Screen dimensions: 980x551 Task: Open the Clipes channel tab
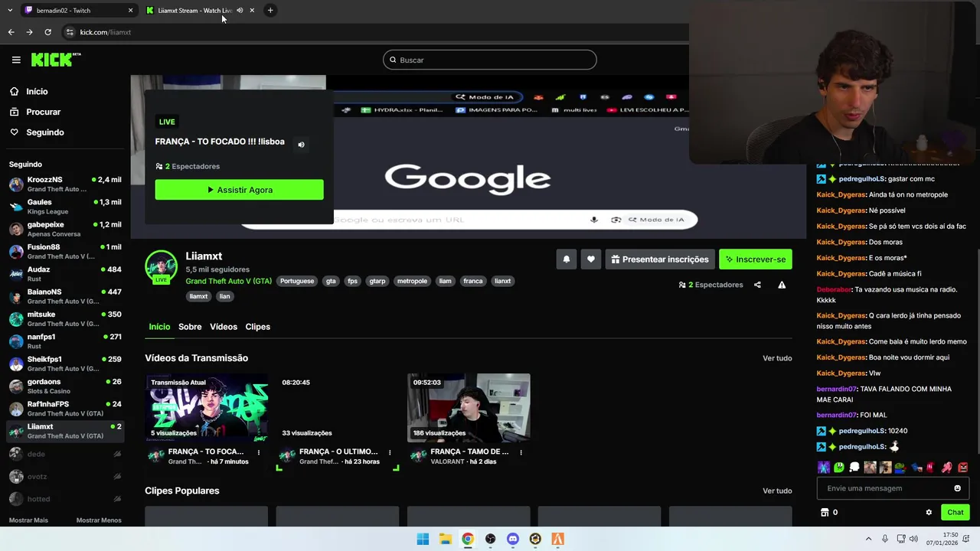(x=258, y=327)
